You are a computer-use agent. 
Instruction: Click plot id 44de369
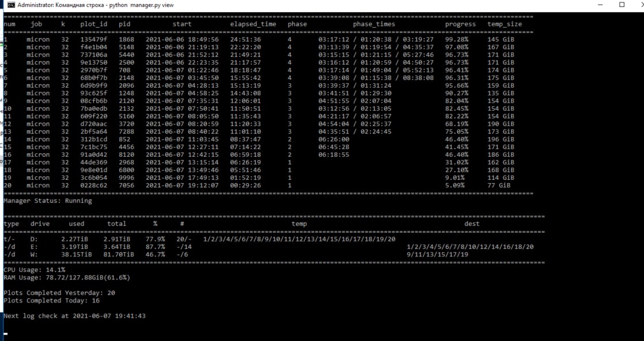point(94,162)
